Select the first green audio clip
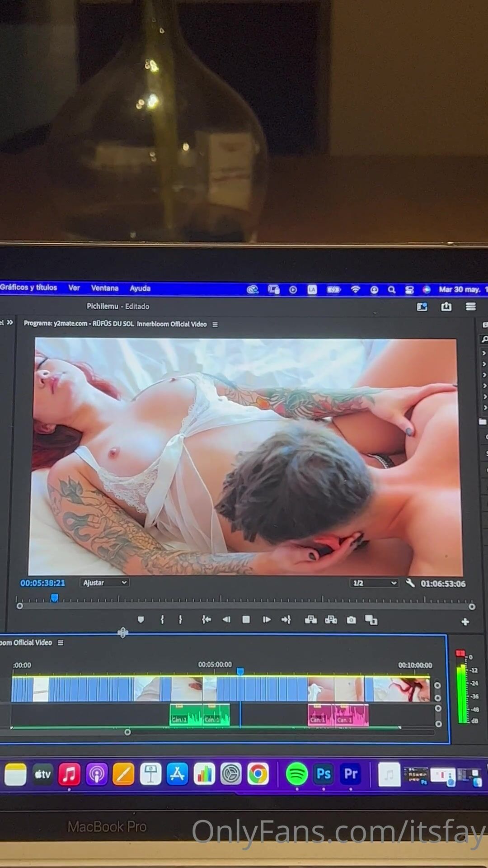The image size is (488, 868). [185, 715]
